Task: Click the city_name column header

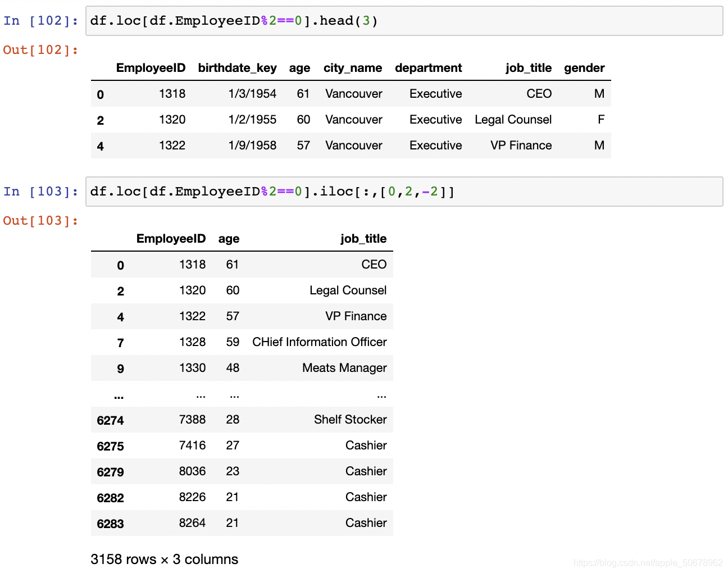Action: coord(353,68)
